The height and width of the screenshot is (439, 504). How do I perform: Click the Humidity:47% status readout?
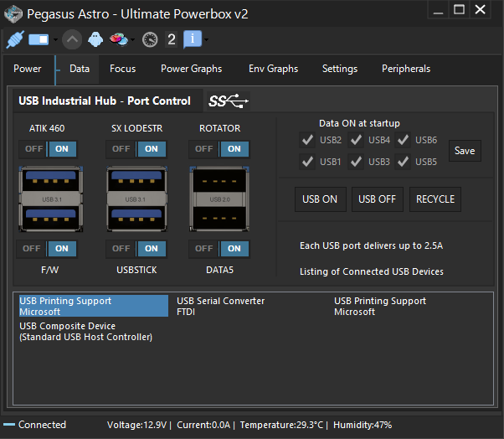(363, 425)
